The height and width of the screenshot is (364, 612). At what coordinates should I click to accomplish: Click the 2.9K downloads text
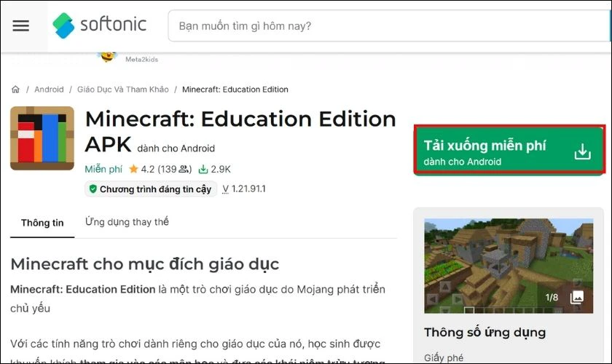pos(221,169)
